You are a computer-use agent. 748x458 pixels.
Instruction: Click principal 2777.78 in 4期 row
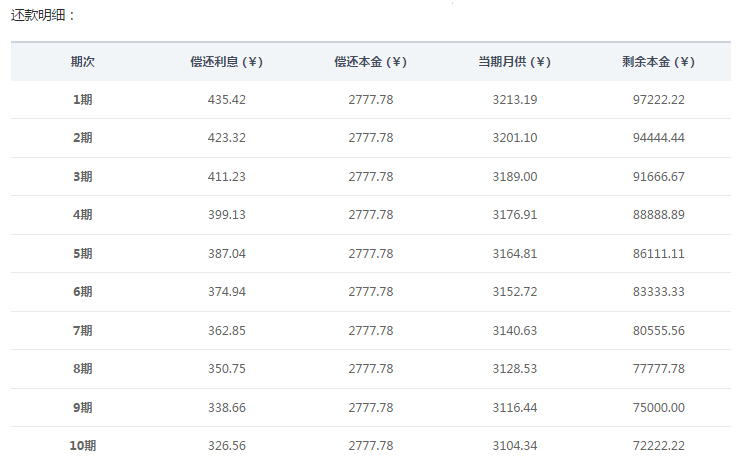pyautogui.click(x=371, y=215)
